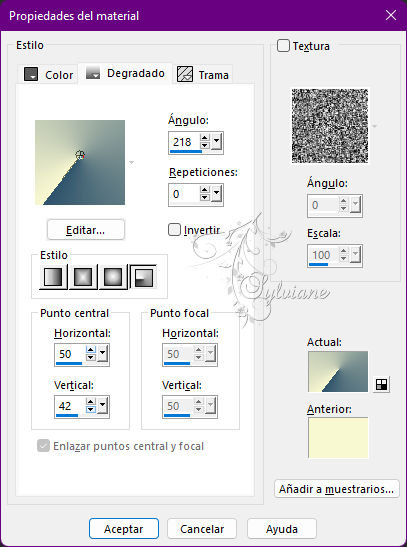Select the rectangular gradient style icon
The image size is (407, 547).
point(83,277)
